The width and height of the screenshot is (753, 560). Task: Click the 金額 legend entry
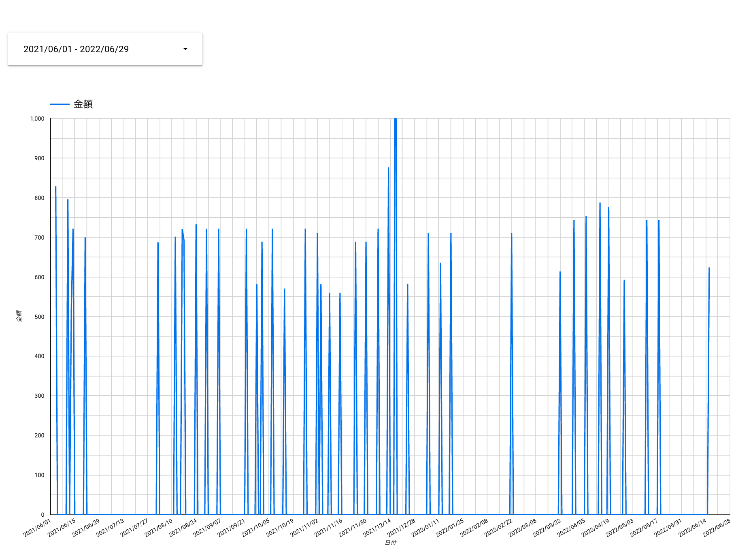(72, 104)
